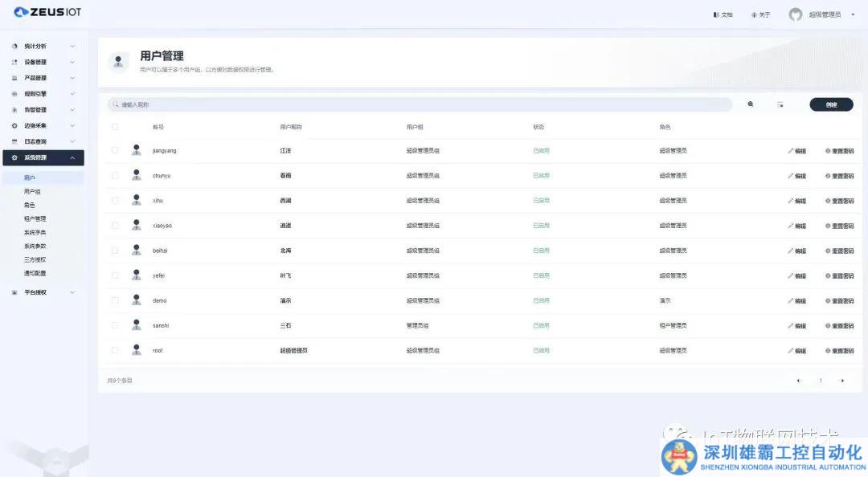Open the 超级管理员 account dropdown arrow

pyautogui.click(x=853, y=14)
